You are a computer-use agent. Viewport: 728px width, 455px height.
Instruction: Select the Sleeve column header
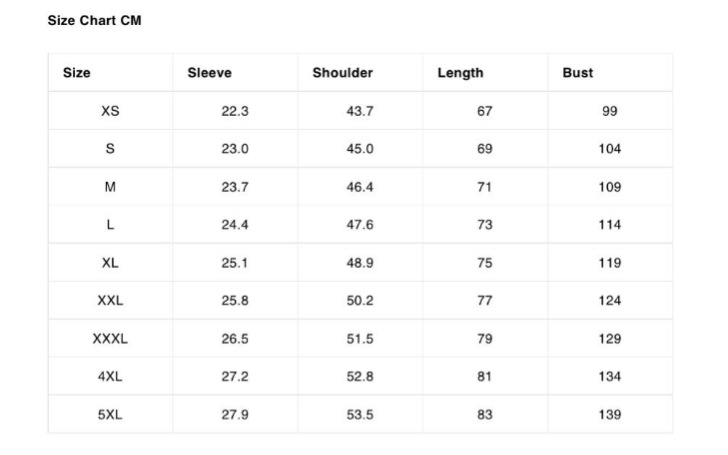click(x=209, y=73)
